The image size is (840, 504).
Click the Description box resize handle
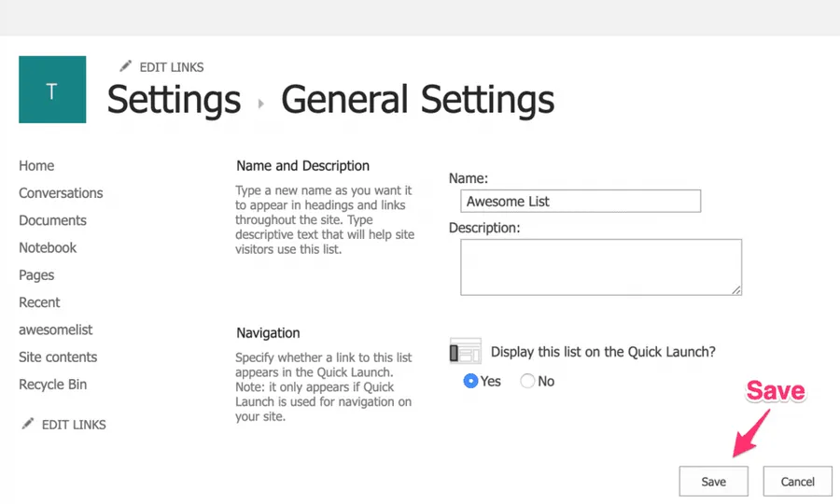tap(736, 290)
